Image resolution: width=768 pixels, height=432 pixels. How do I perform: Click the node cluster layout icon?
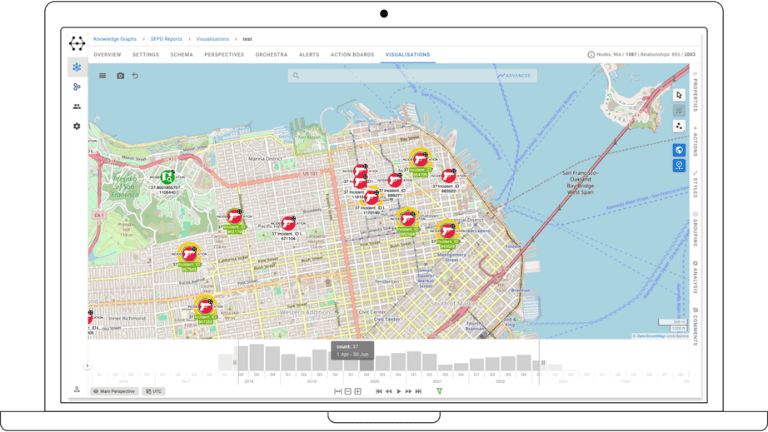click(679, 126)
